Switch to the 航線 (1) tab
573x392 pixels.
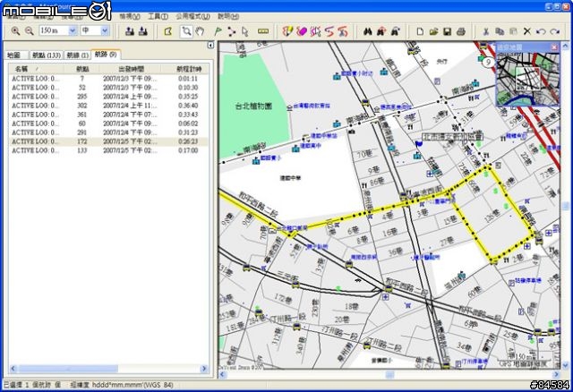(78, 55)
